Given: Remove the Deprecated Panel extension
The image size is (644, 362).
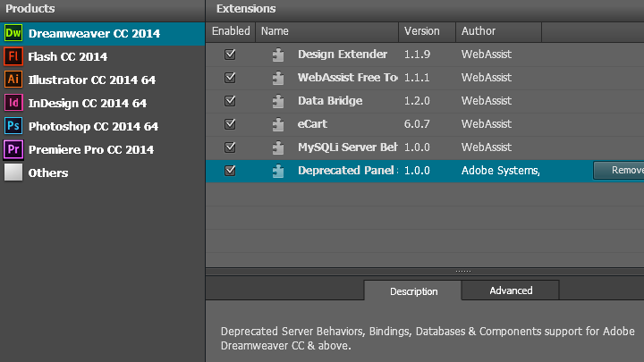Looking at the screenshot, I should click(x=619, y=171).
